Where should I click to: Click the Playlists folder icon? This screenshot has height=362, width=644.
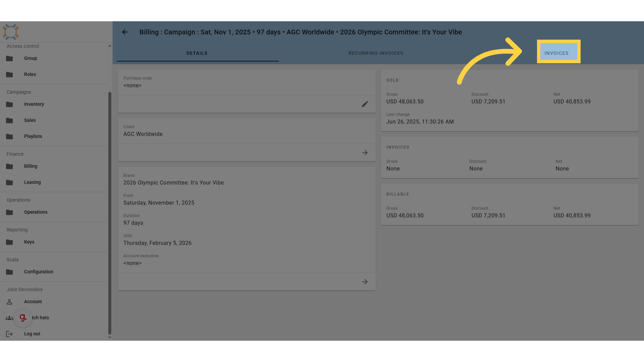pyautogui.click(x=9, y=136)
